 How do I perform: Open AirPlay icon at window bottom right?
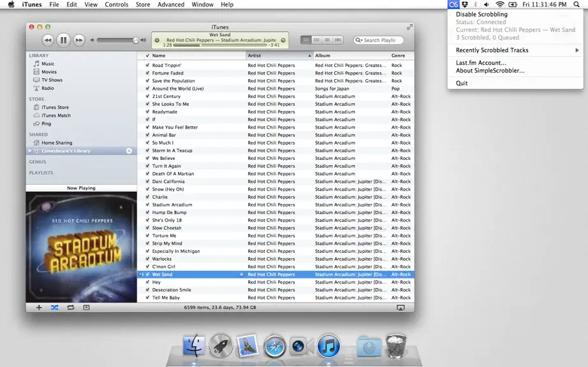tap(401, 308)
